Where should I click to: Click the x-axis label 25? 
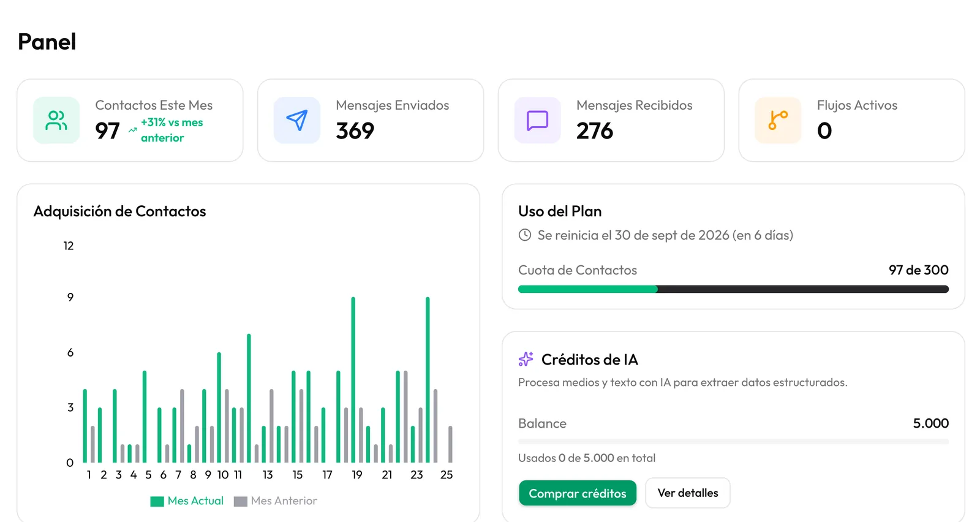(447, 475)
